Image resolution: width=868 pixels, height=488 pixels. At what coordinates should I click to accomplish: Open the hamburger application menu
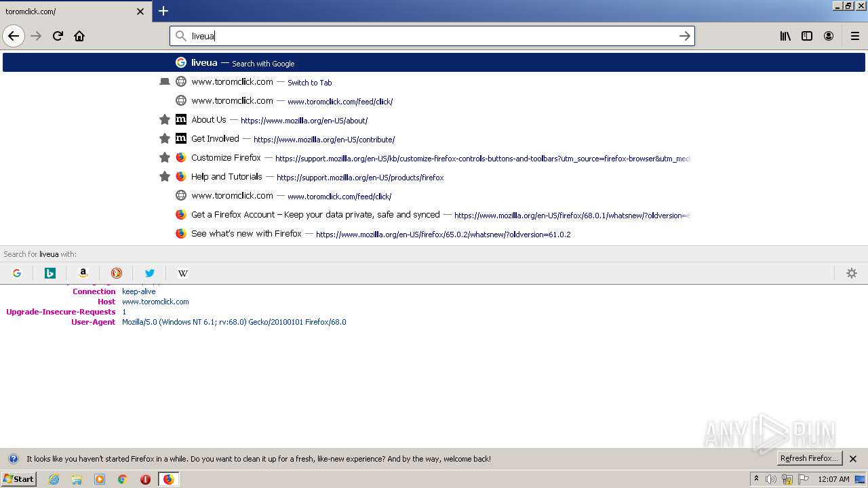[x=855, y=36]
